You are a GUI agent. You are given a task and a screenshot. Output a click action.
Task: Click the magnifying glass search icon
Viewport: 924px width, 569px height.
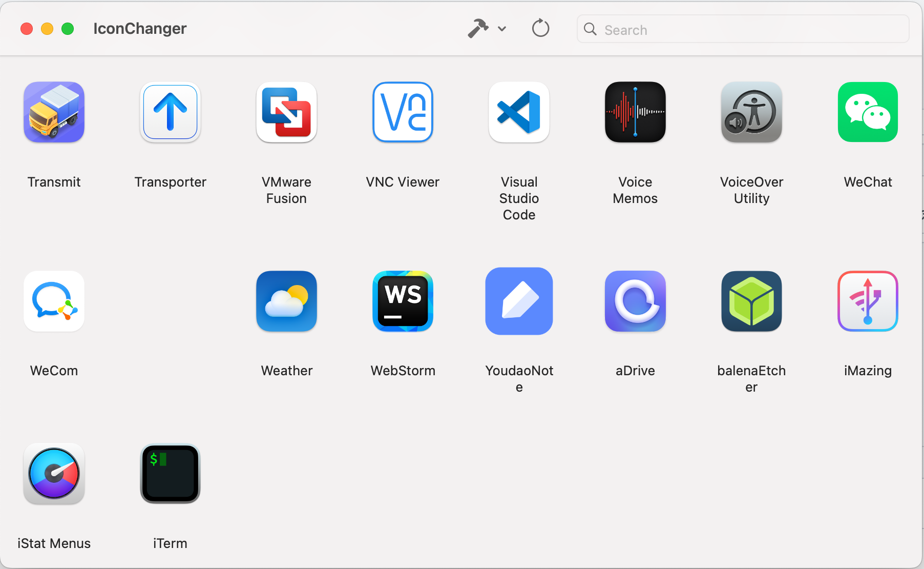click(590, 29)
